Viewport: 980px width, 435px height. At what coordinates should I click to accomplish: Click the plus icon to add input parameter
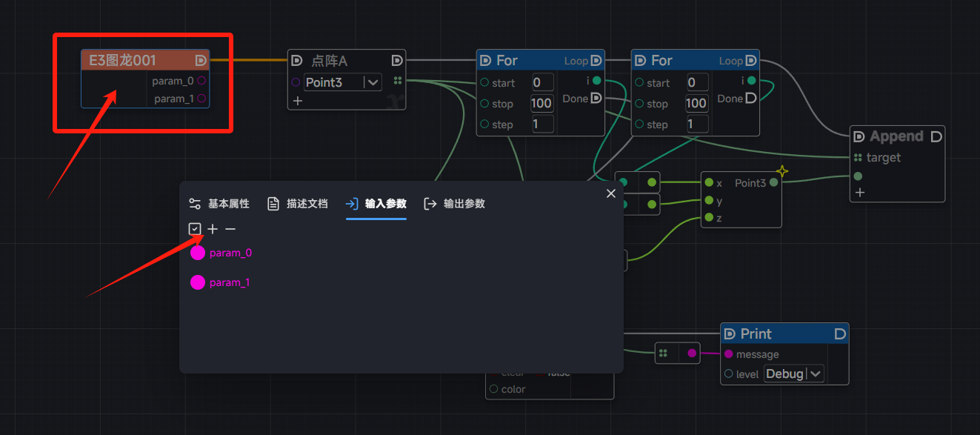click(213, 229)
